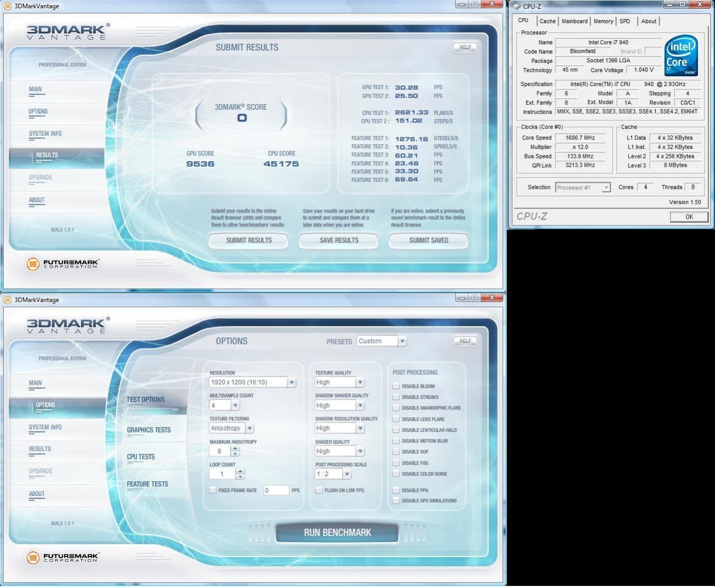Open Results in the options window sidebar
Image resolution: width=715 pixels, height=588 pixels.
click(40, 449)
